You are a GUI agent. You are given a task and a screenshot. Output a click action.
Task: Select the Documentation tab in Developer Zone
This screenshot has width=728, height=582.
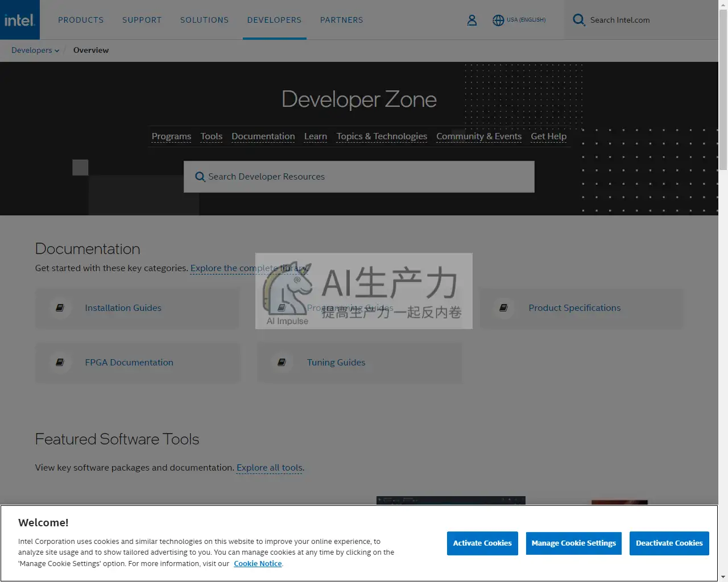[263, 136]
